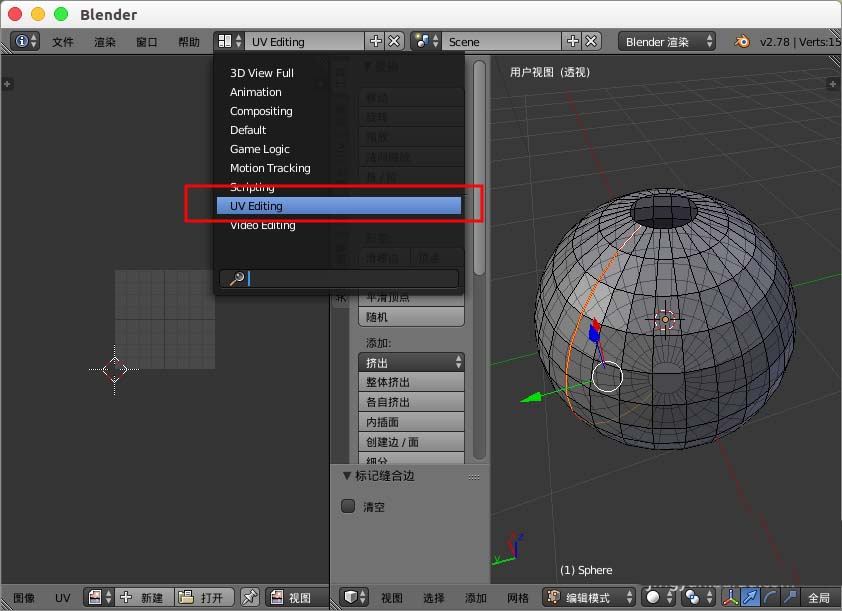842x611 pixels.
Task: Toggle the image pin icon in UV header
Action: (250, 597)
